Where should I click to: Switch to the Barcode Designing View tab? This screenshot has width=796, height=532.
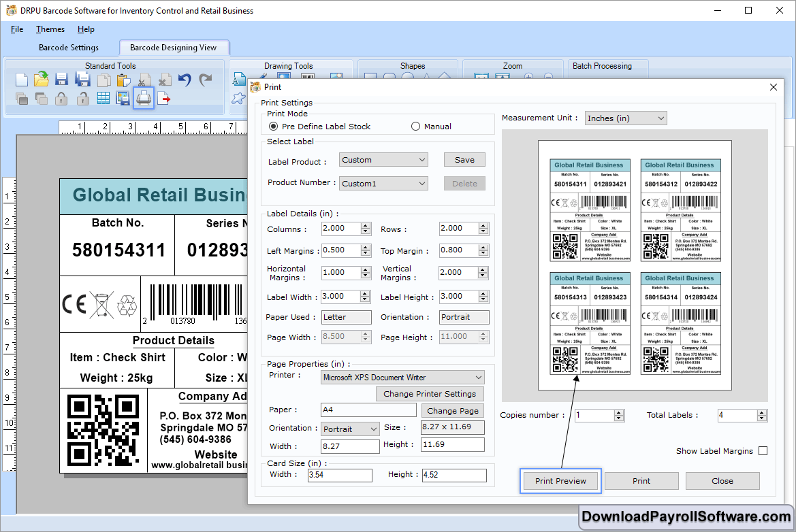coord(173,48)
